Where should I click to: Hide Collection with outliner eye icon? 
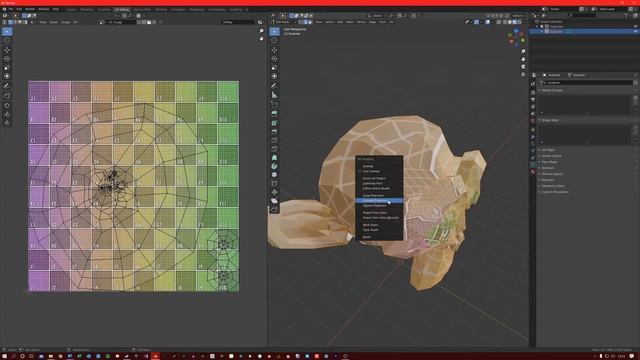tap(635, 27)
